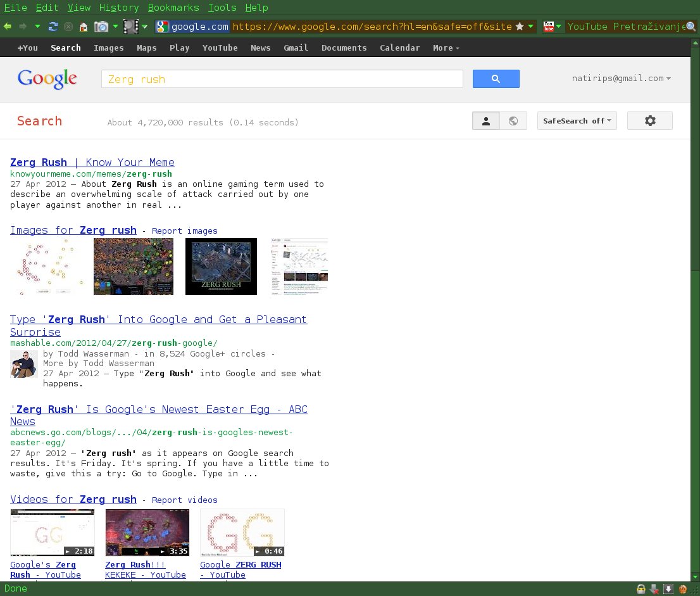This screenshot has width=700, height=596.
Task: Click the padlock icon in status bar
Action: pyautogui.click(x=641, y=589)
